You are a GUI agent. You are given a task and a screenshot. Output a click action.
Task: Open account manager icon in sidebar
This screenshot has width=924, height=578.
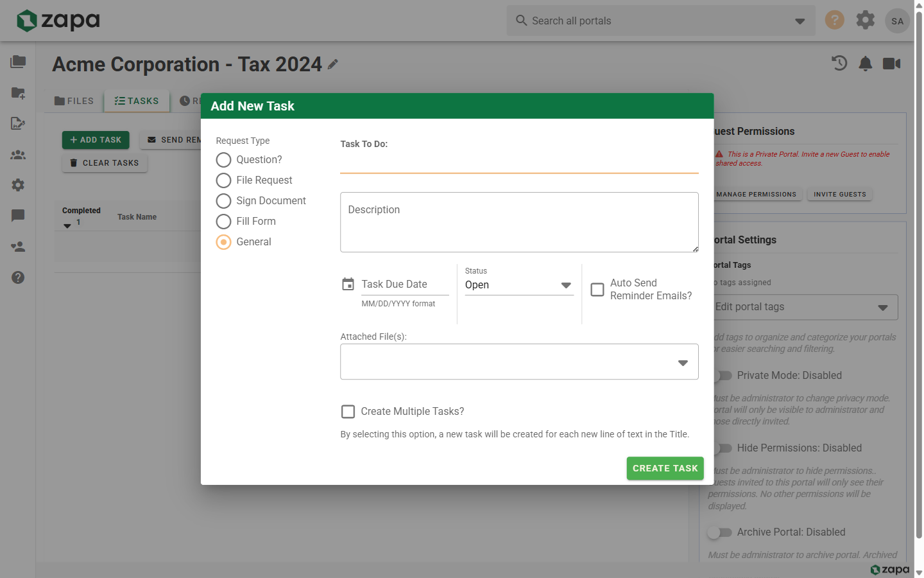[x=18, y=247]
